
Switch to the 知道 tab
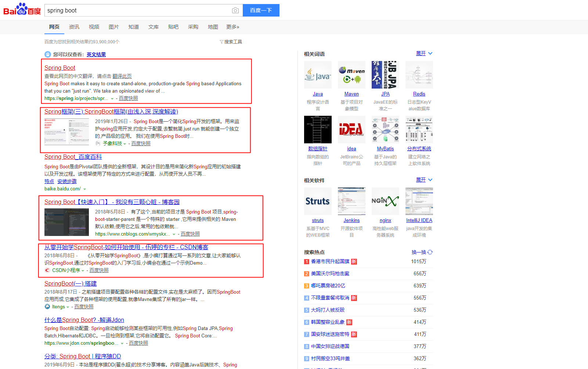click(134, 27)
